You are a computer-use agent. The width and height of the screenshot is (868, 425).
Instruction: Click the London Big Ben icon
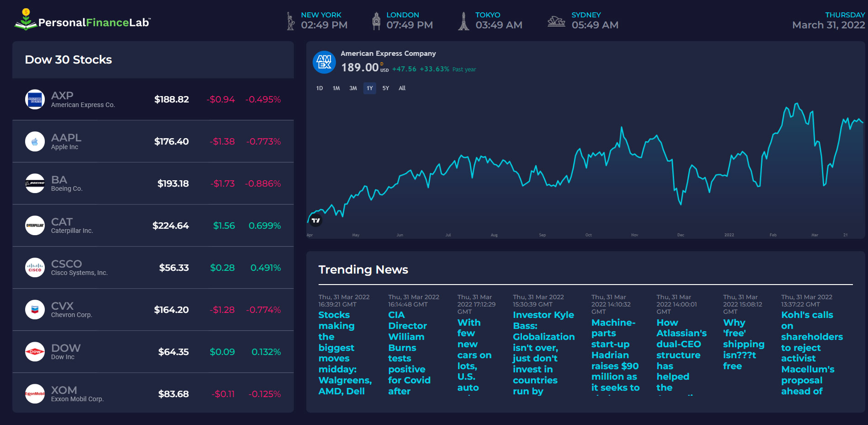coord(376,21)
